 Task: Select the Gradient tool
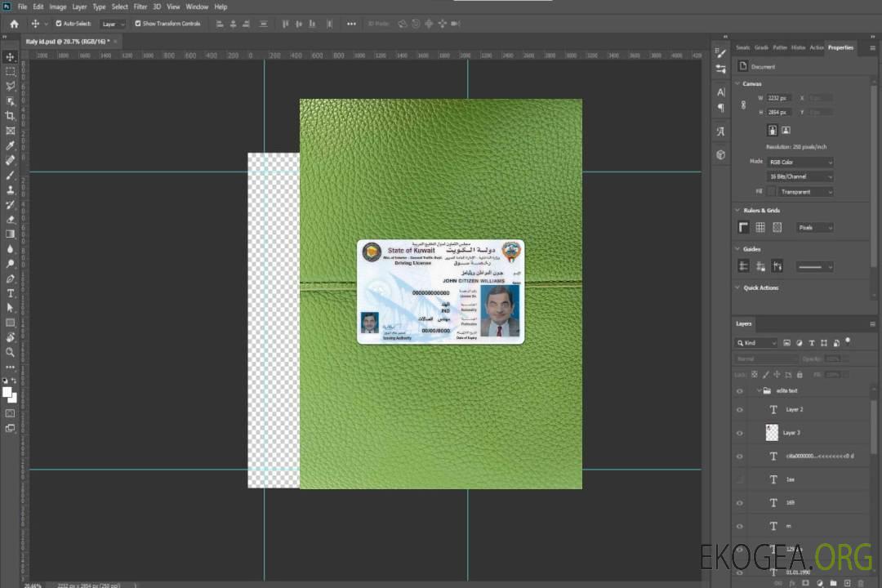click(10, 234)
